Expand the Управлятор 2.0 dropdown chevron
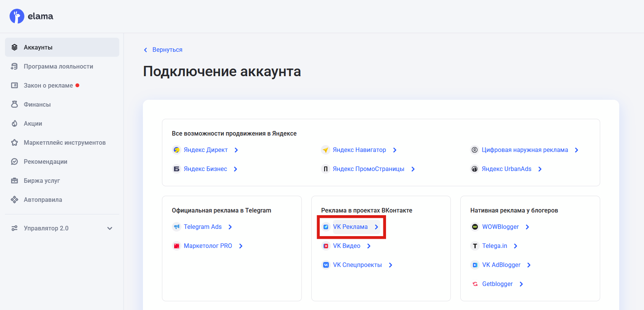The width and height of the screenshot is (644, 310). [x=110, y=229]
